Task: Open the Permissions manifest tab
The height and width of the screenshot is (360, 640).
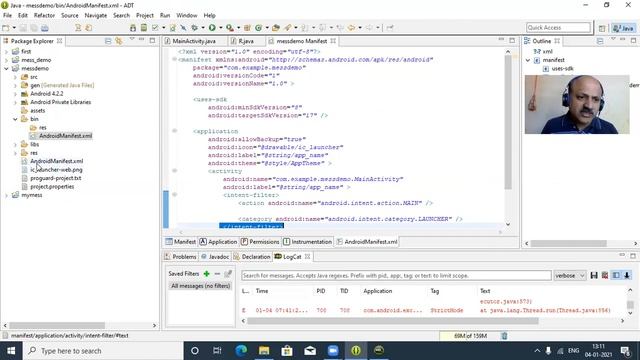Action: tap(260, 242)
